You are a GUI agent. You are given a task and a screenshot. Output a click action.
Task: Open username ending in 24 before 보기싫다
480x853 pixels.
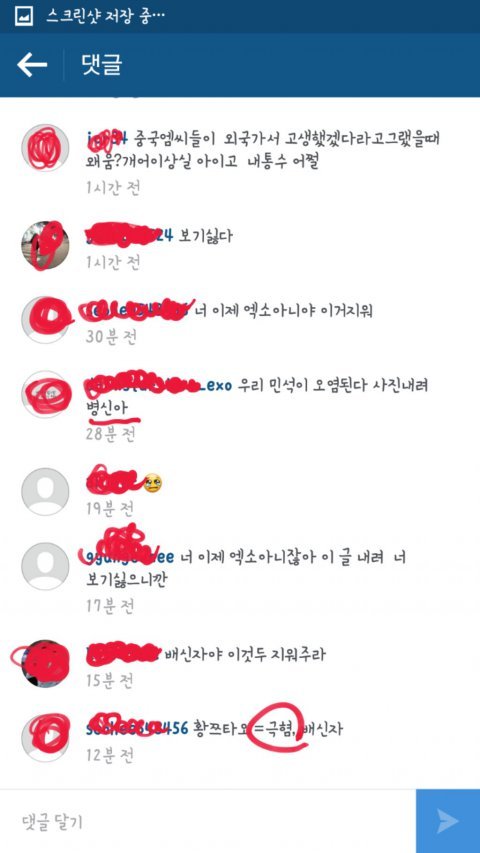(130, 236)
